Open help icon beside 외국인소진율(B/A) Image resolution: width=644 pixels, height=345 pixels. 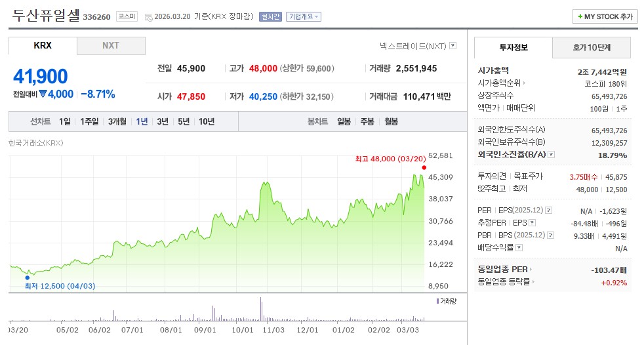552,155
